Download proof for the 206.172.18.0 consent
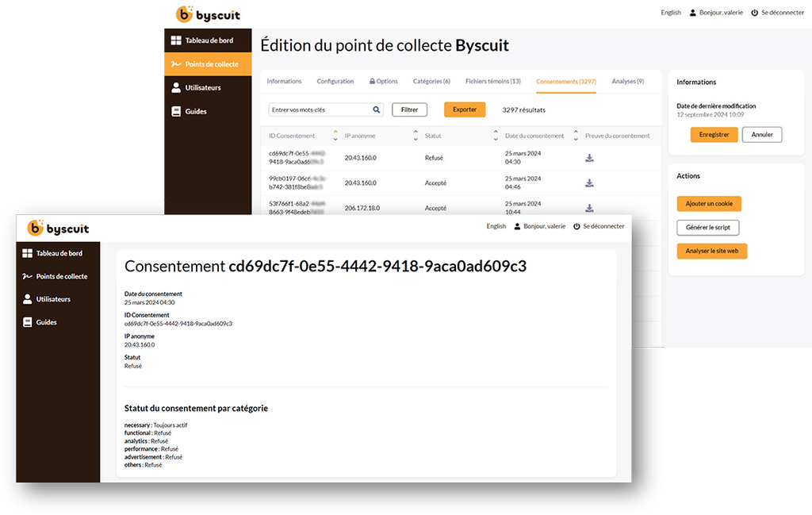 (589, 208)
